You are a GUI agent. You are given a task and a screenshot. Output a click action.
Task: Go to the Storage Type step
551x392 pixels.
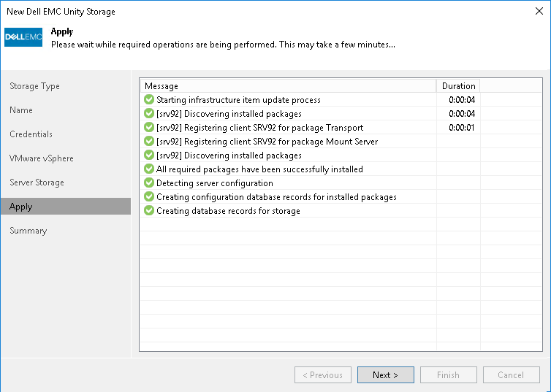[34, 86]
